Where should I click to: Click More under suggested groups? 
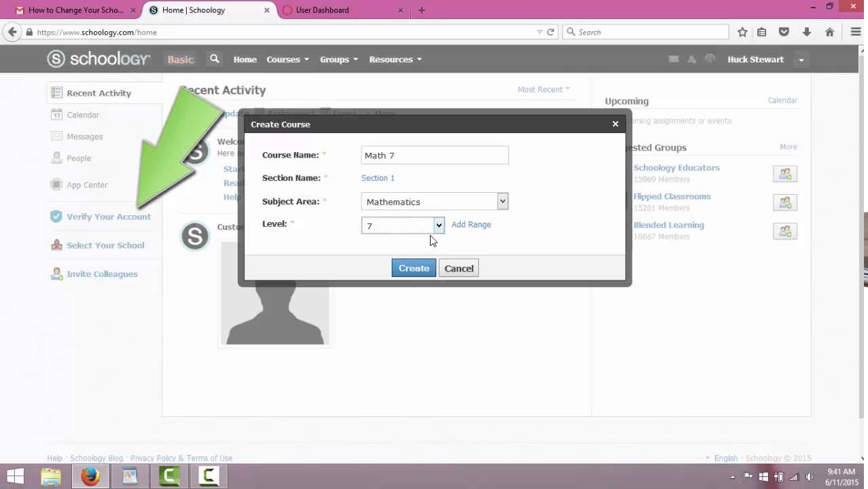pyautogui.click(x=789, y=147)
